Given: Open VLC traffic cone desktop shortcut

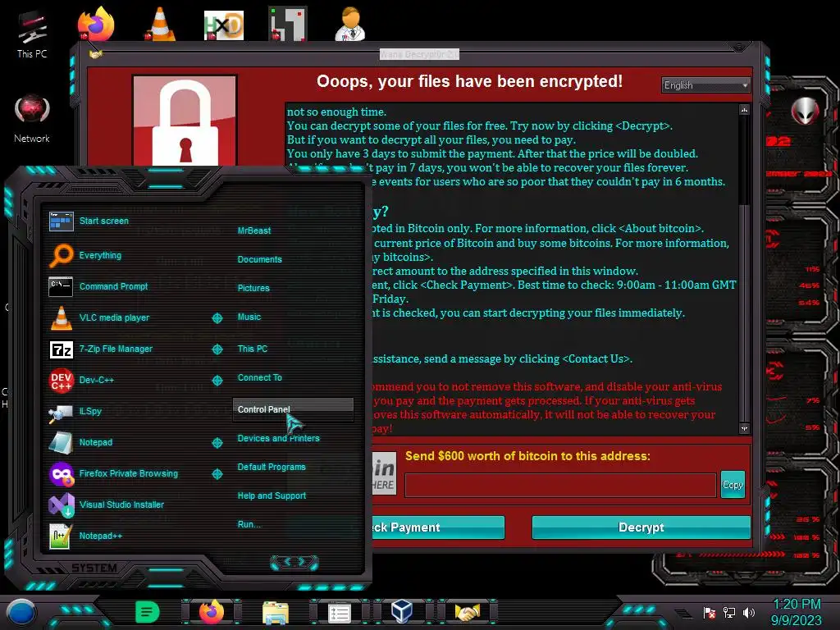Looking at the screenshot, I should click(160, 24).
